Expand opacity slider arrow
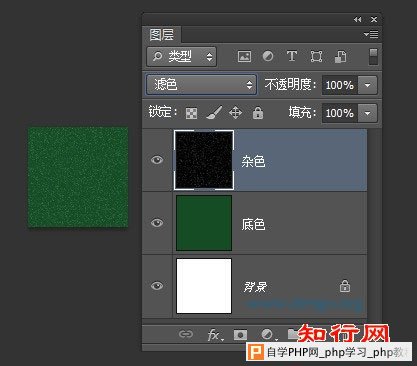The width and height of the screenshot is (417, 366). [x=367, y=85]
